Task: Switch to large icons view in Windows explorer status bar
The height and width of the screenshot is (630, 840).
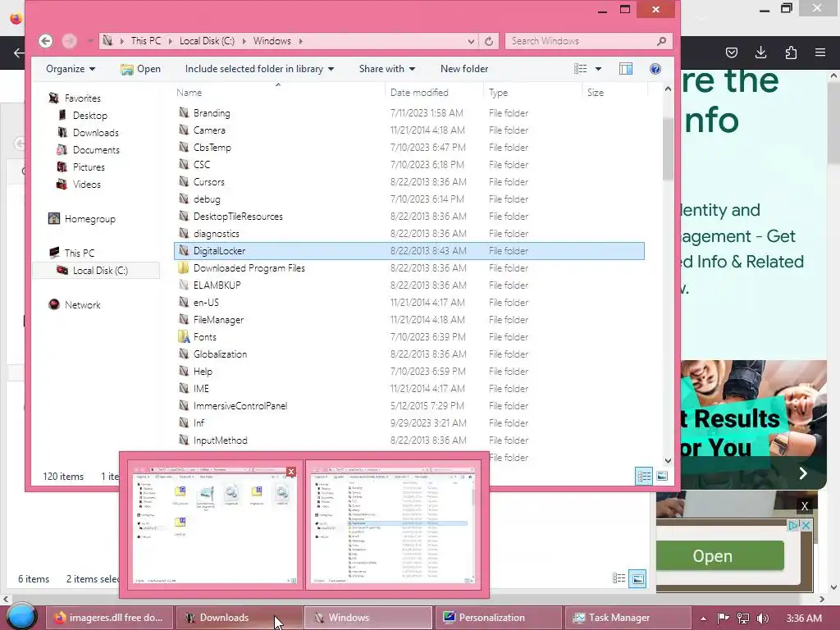Action: coord(662,476)
